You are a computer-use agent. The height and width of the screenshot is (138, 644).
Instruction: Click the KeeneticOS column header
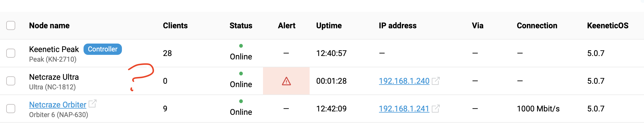(x=608, y=25)
